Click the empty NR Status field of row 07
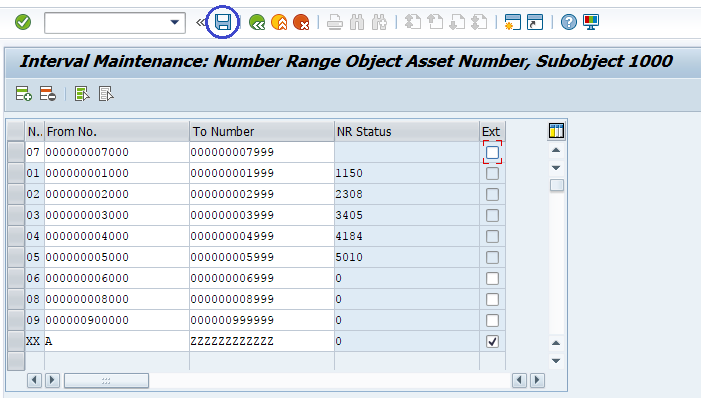Viewport: 701px width, 398px height. pyautogui.click(x=407, y=152)
